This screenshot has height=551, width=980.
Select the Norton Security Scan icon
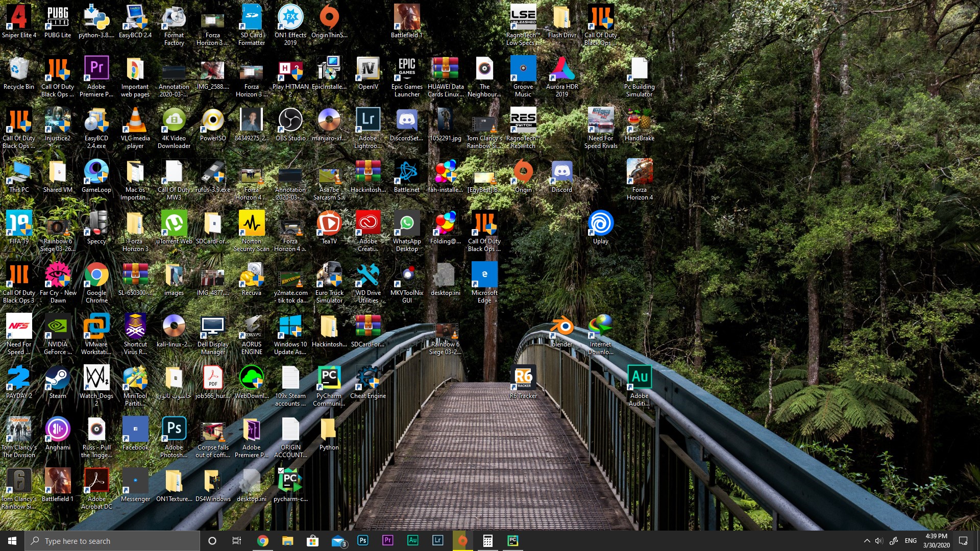(x=252, y=231)
